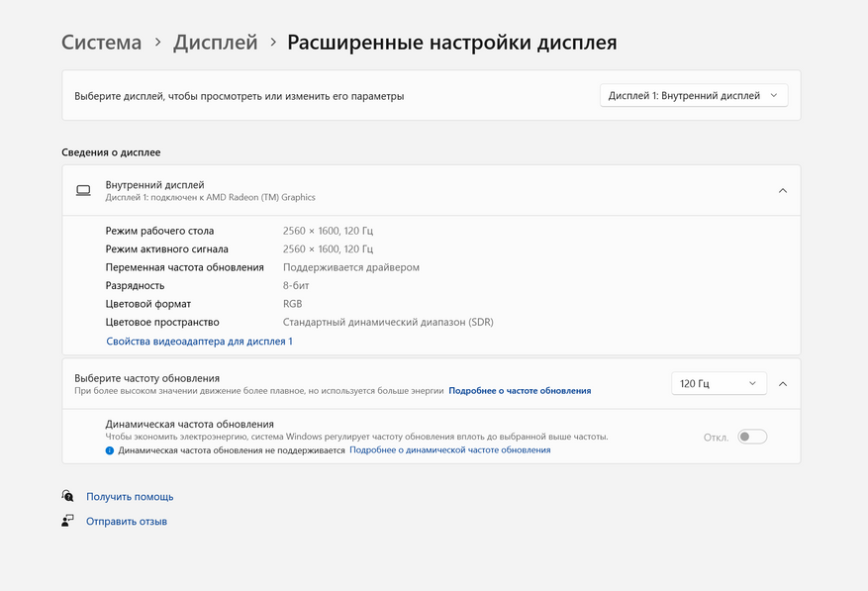868x591 pixels.
Task: Collapse the refresh rate section chevron
Action: coord(783,383)
